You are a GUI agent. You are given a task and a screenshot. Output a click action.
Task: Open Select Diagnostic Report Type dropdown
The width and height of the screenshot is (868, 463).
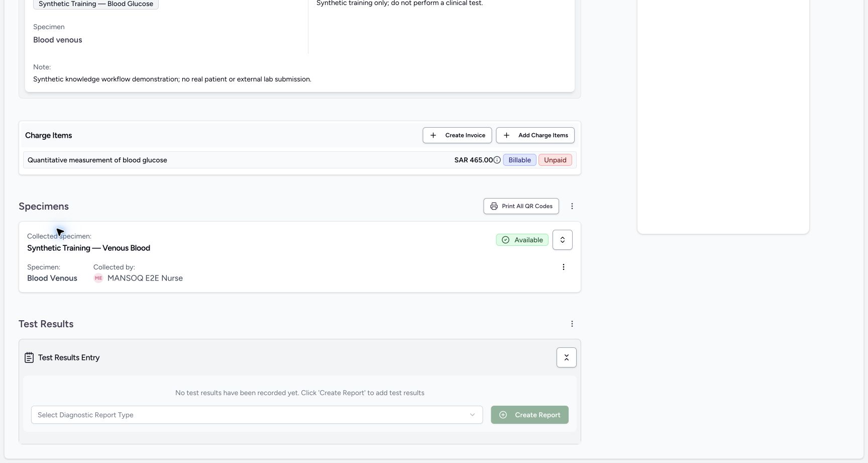257,415
